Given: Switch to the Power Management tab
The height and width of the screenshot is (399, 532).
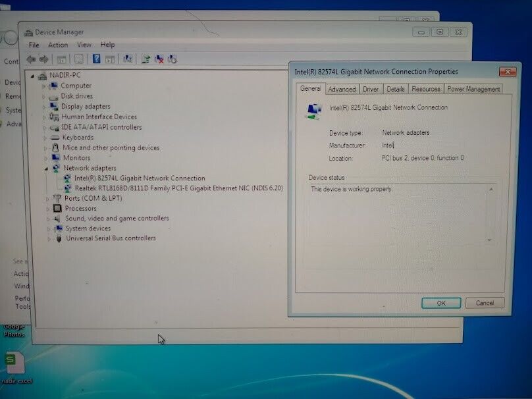Looking at the screenshot, I should [x=473, y=90].
